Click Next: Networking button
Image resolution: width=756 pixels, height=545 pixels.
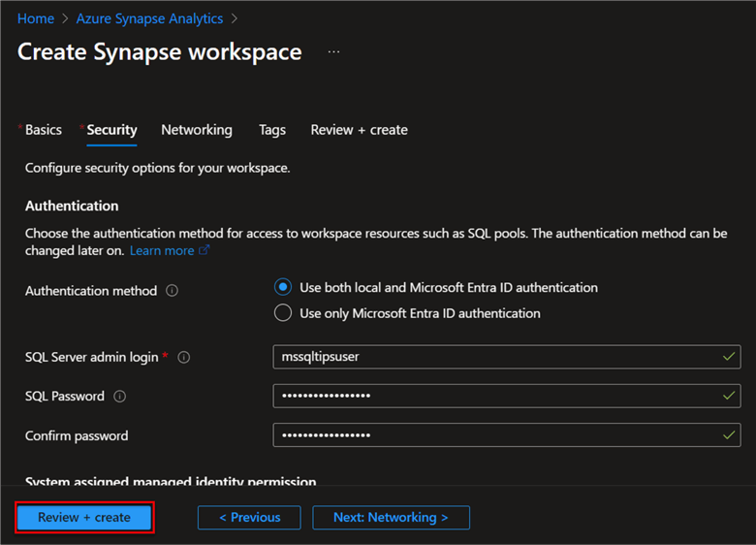[x=391, y=518]
